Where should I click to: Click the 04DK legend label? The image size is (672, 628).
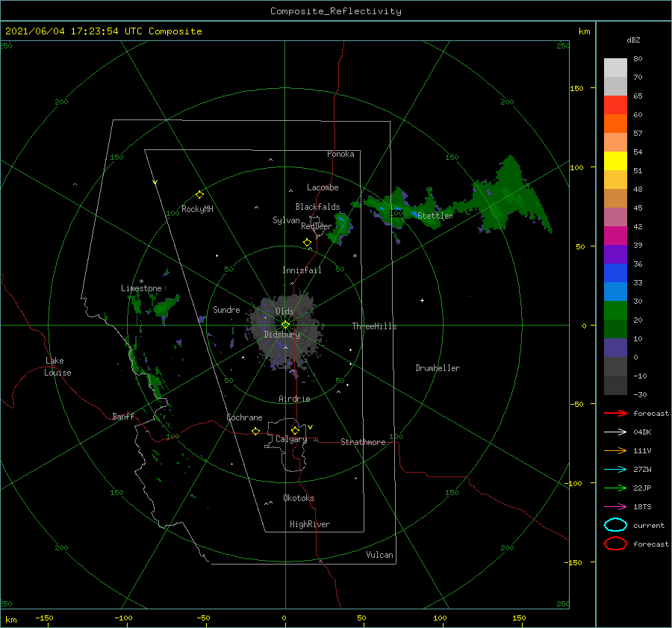[x=642, y=432]
